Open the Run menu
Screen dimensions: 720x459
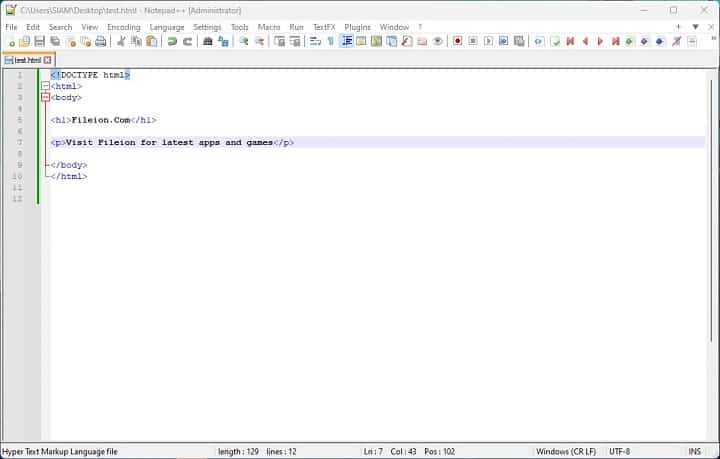coord(296,27)
